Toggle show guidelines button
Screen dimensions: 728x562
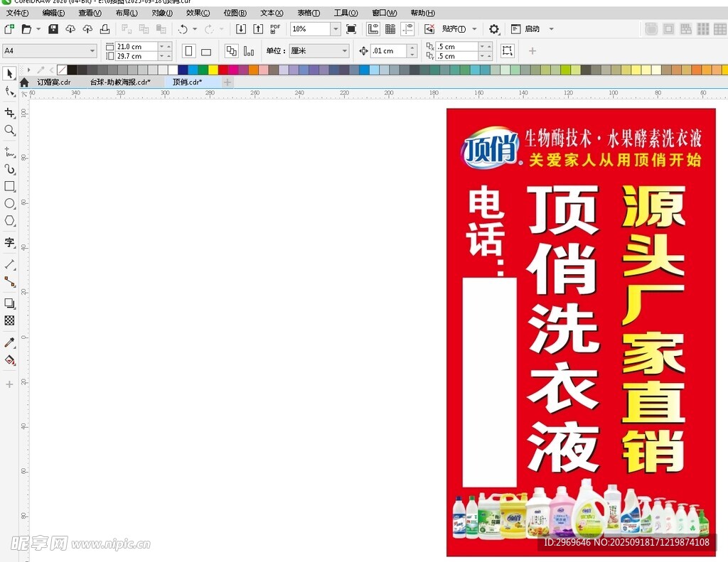point(407,29)
